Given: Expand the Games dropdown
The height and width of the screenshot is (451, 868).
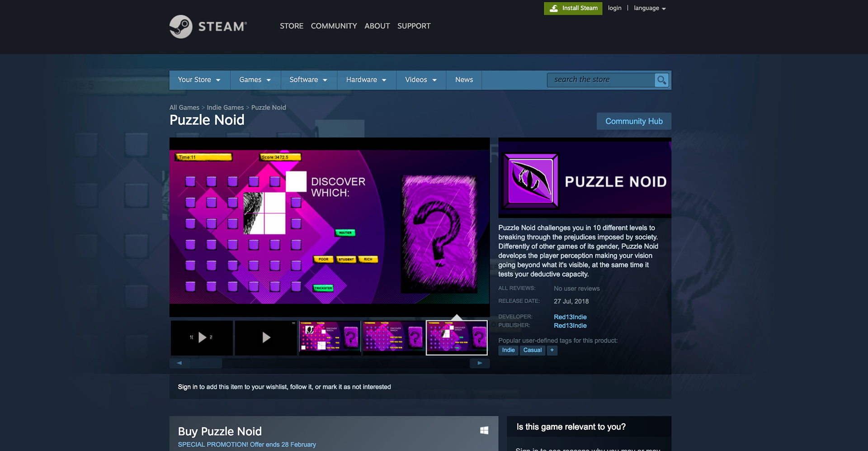Looking at the screenshot, I should pos(255,80).
